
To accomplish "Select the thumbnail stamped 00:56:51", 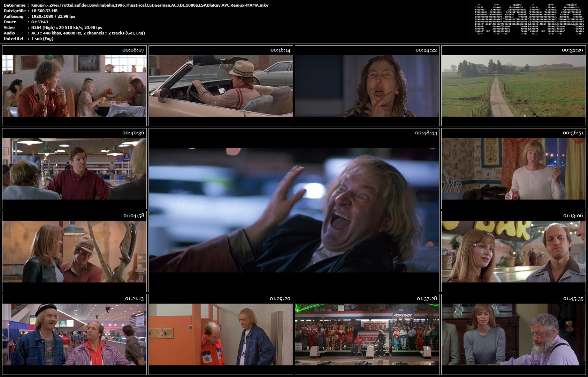I will (513, 168).
